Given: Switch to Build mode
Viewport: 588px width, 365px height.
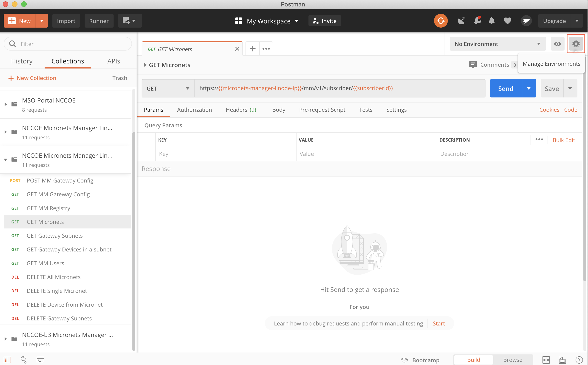Looking at the screenshot, I should (x=473, y=360).
